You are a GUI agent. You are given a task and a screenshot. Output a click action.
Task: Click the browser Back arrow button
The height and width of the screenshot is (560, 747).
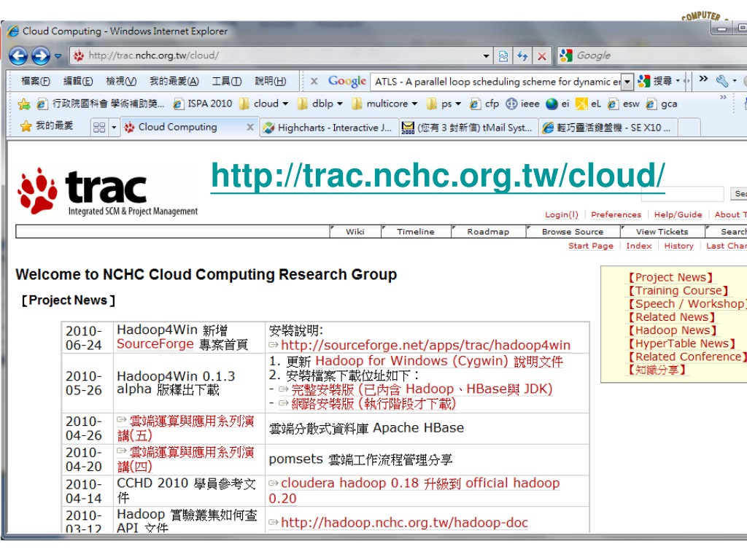coord(18,55)
